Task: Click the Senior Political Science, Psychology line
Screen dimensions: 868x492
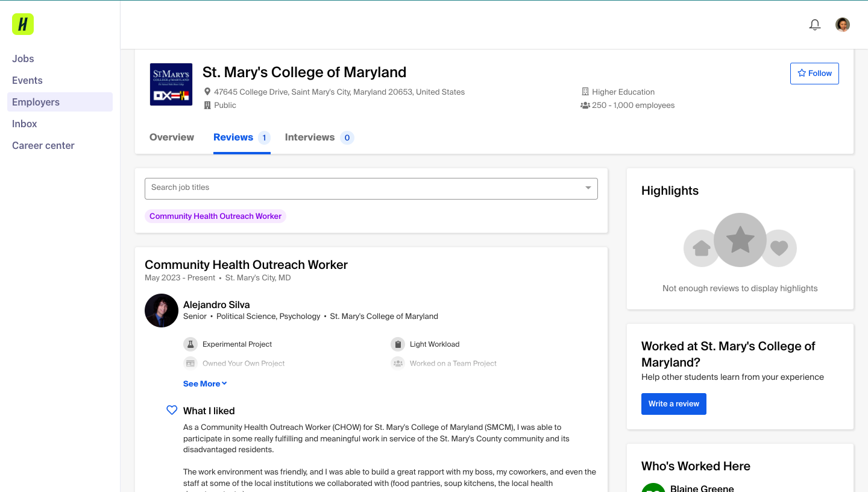Action: point(310,317)
